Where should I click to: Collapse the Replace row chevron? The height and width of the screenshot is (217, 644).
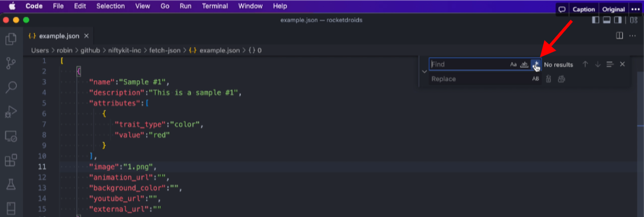coord(424,72)
